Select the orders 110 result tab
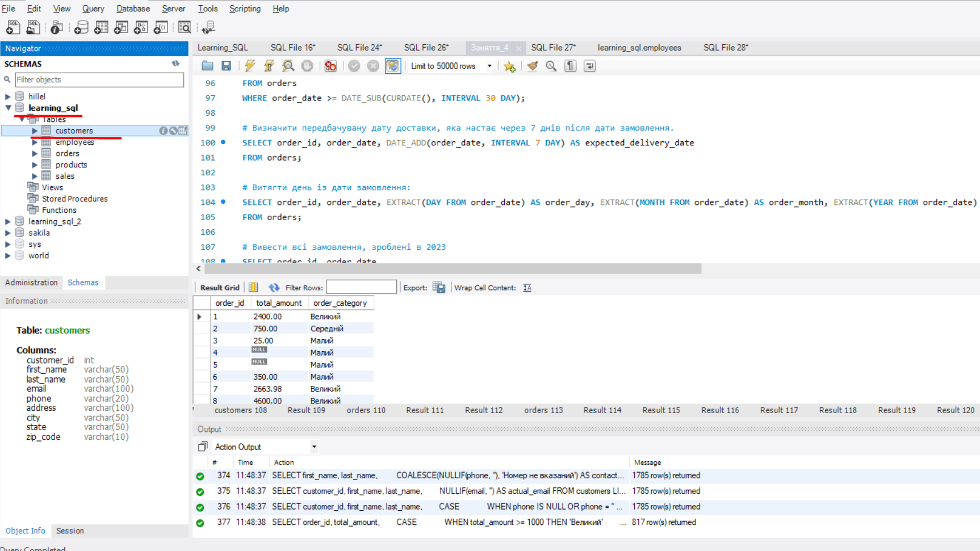The image size is (980, 551). [365, 410]
